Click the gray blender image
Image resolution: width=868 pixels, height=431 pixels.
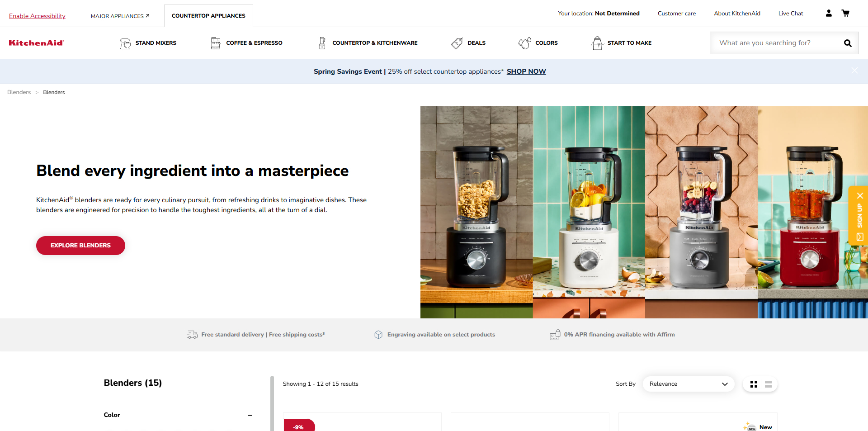click(x=701, y=212)
